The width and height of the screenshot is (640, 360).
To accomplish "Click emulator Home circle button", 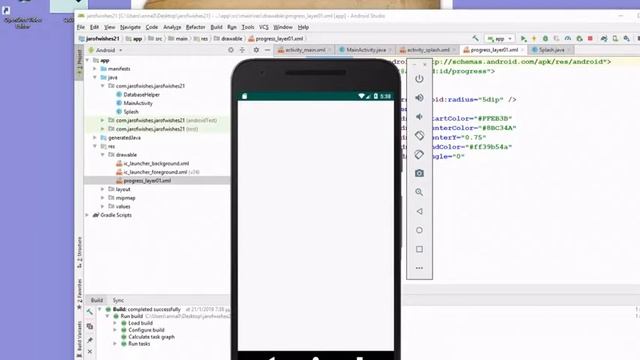I will point(419,230).
